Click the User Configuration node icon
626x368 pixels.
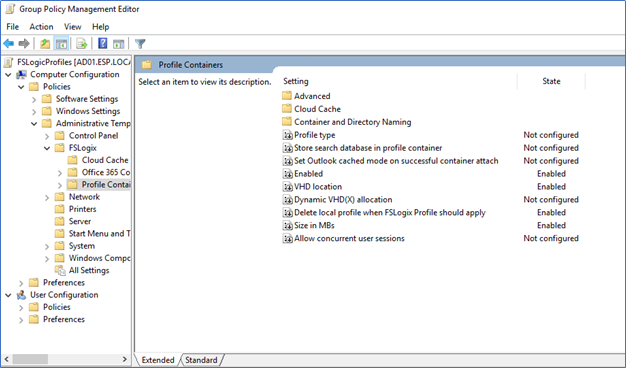(21, 295)
